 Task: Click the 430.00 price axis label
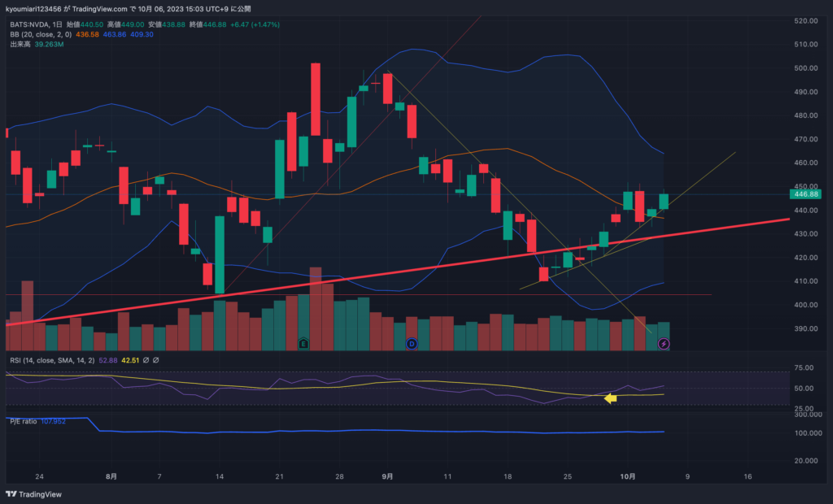tap(806, 233)
